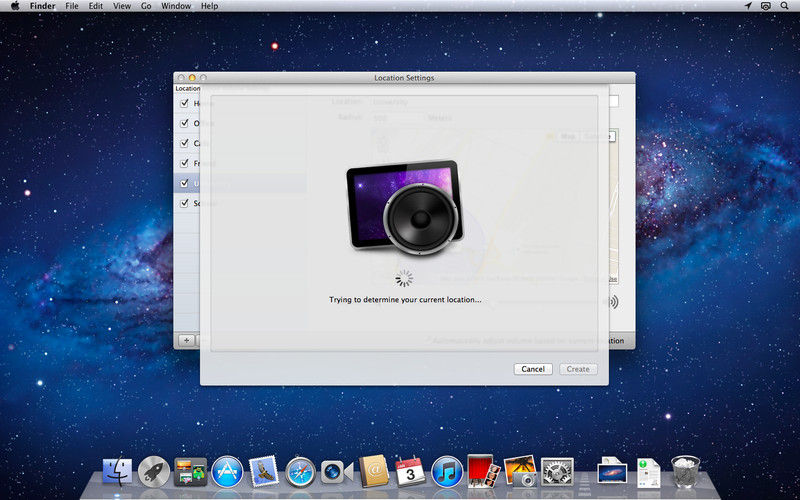Screen dimensions: 800x500
Task: Open FaceTime camera icon in dock
Action: pyautogui.click(x=337, y=472)
